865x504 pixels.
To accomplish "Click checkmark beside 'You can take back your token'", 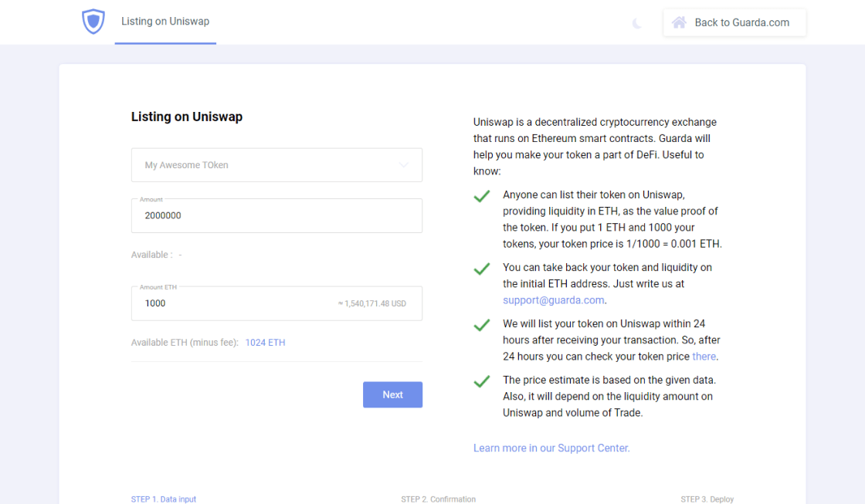I will click(482, 269).
